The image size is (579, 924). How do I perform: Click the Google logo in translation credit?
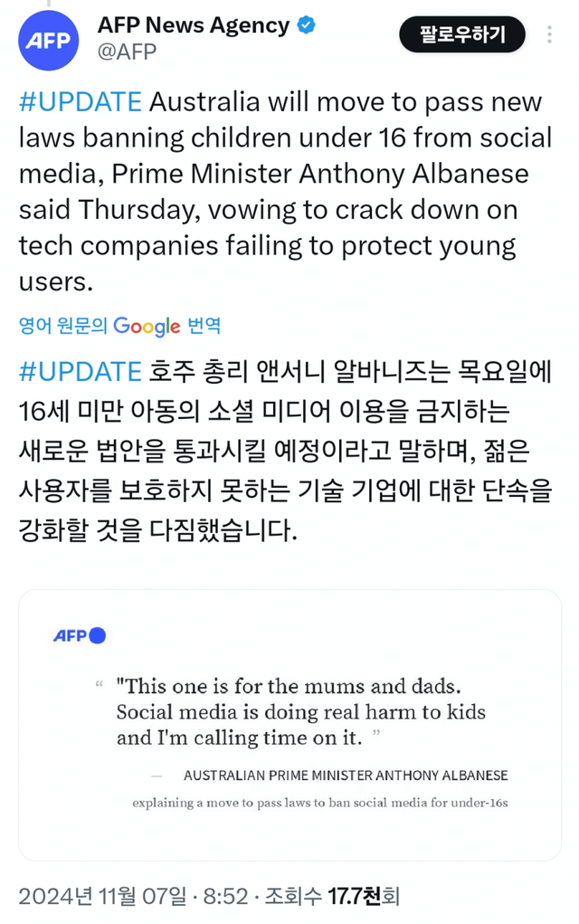147,326
